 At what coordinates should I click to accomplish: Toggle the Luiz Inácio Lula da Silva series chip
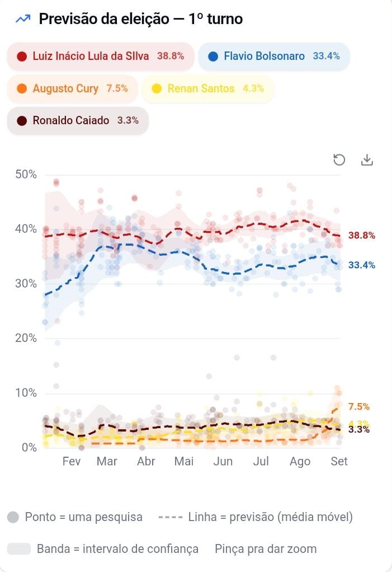point(101,56)
